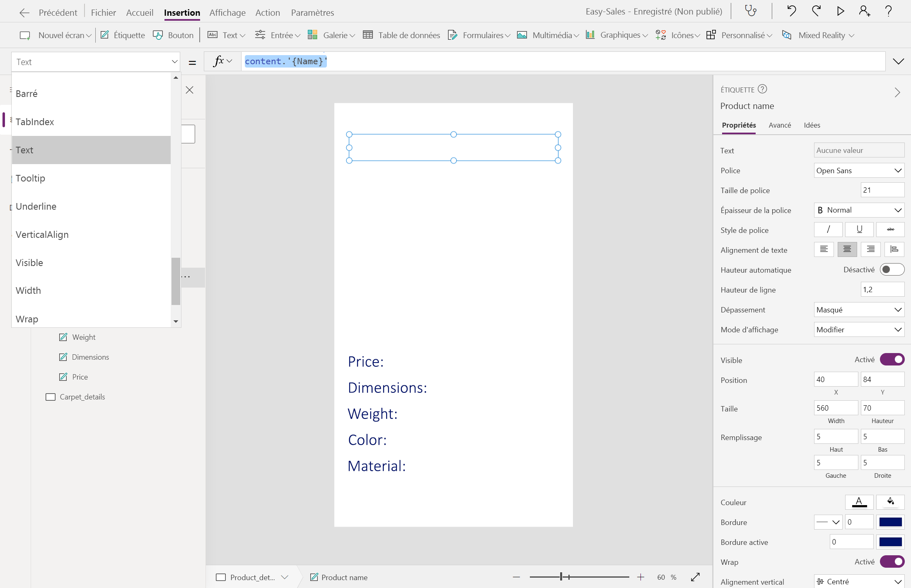Click fit-to-window expand icon
The width and height of the screenshot is (911, 588).
(x=695, y=577)
